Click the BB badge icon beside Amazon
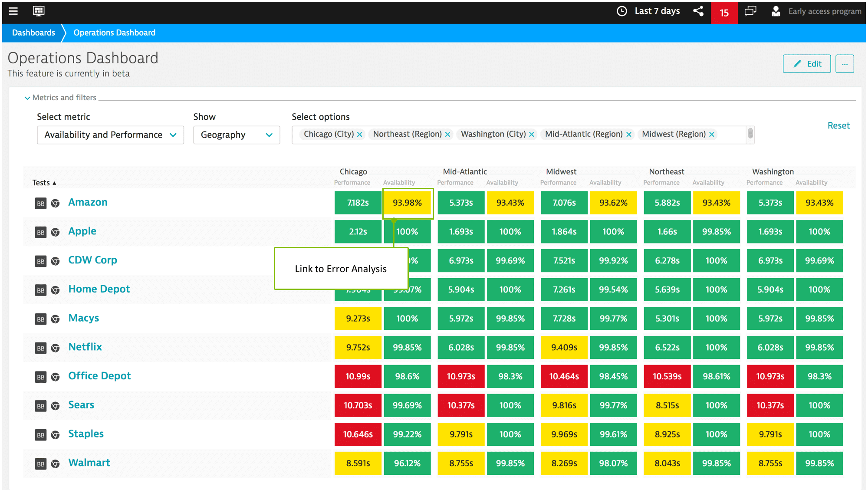 click(41, 204)
